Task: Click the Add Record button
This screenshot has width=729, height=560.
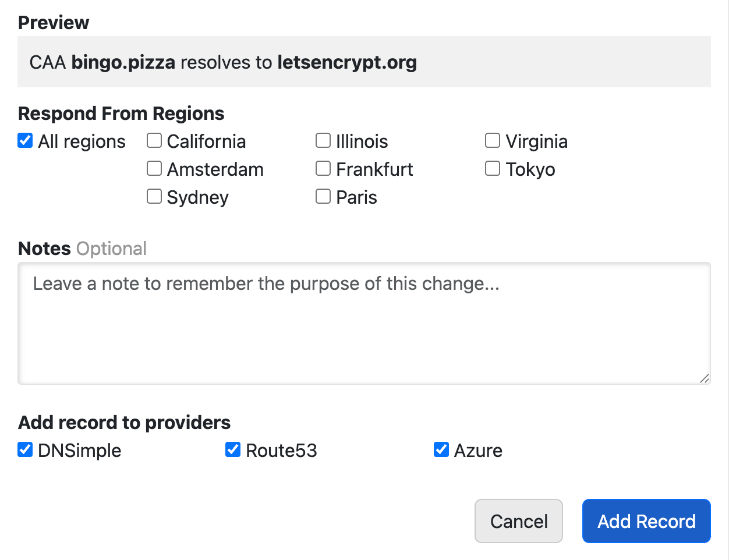Action: tap(646, 521)
